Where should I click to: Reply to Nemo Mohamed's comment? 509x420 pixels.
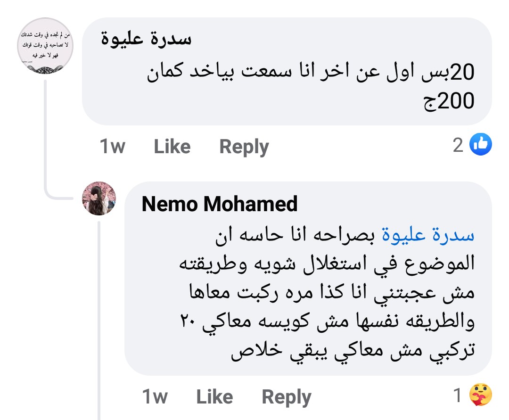click(x=287, y=396)
